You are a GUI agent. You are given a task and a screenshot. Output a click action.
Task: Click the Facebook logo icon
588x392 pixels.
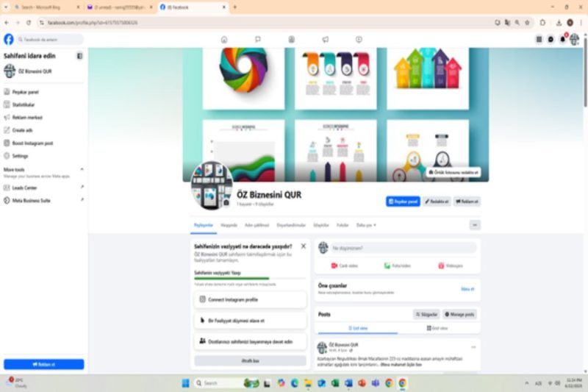pos(9,40)
